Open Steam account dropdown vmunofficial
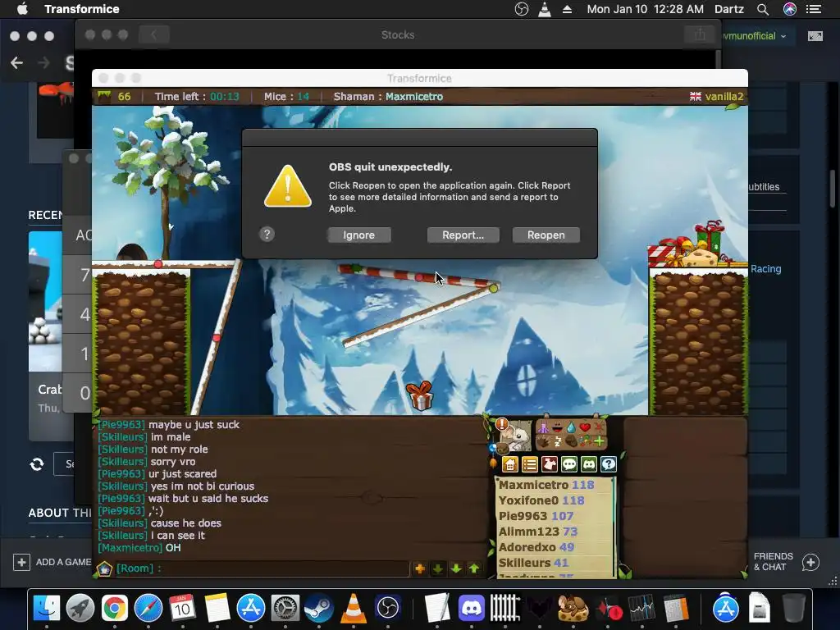The width and height of the screenshot is (840, 630). click(755, 36)
